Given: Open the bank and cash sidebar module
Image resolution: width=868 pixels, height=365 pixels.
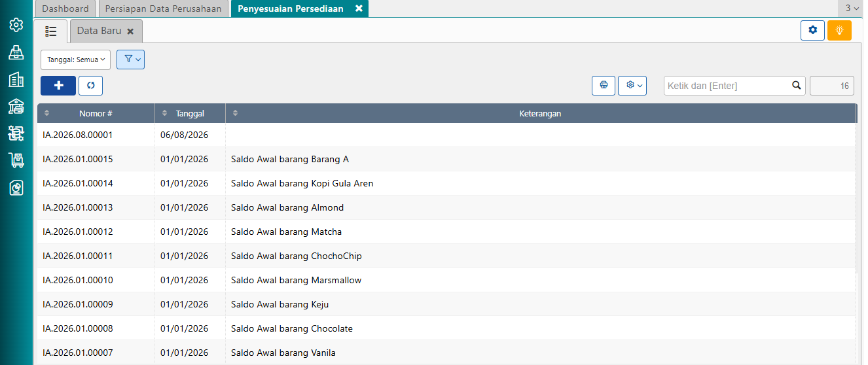Looking at the screenshot, I should pos(16,106).
